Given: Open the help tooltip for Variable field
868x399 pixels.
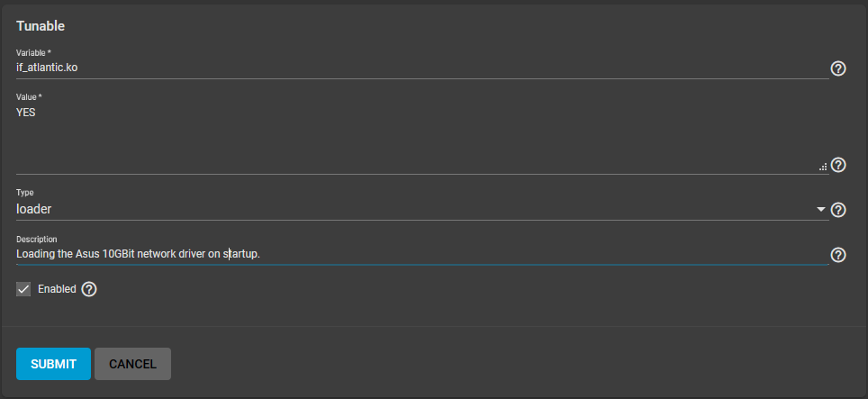Looking at the screenshot, I should (x=838, y=68).
